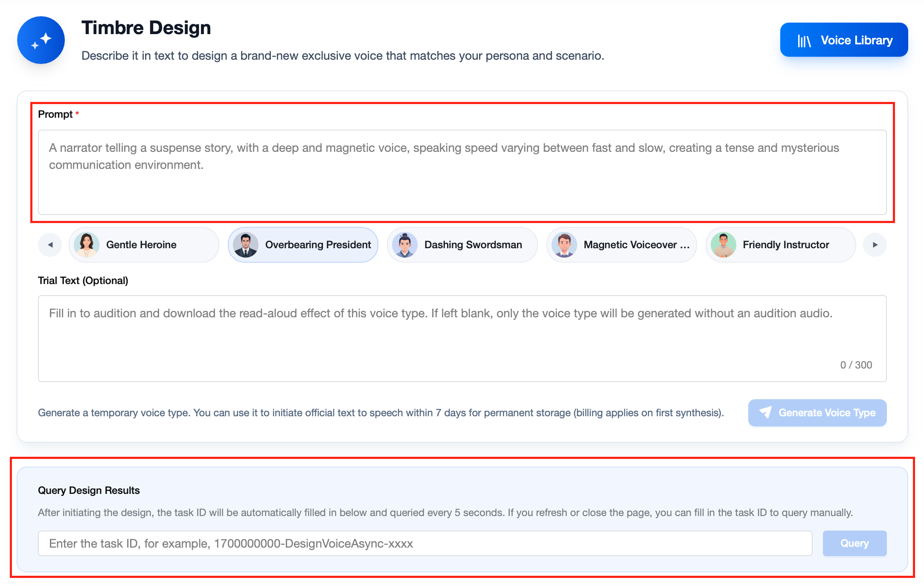Click the 'Timbre Design' title
924x586 pixels.
(x=146, y=28)
